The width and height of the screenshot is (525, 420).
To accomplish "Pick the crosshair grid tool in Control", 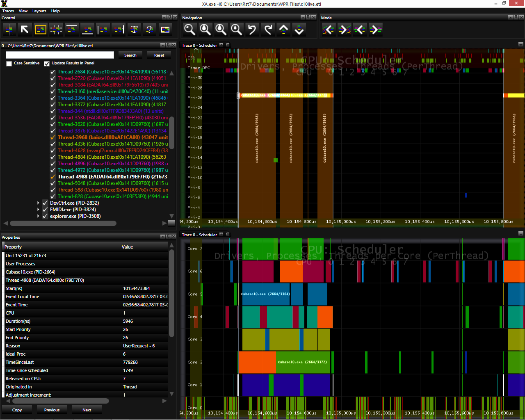I will click(56, 30).
